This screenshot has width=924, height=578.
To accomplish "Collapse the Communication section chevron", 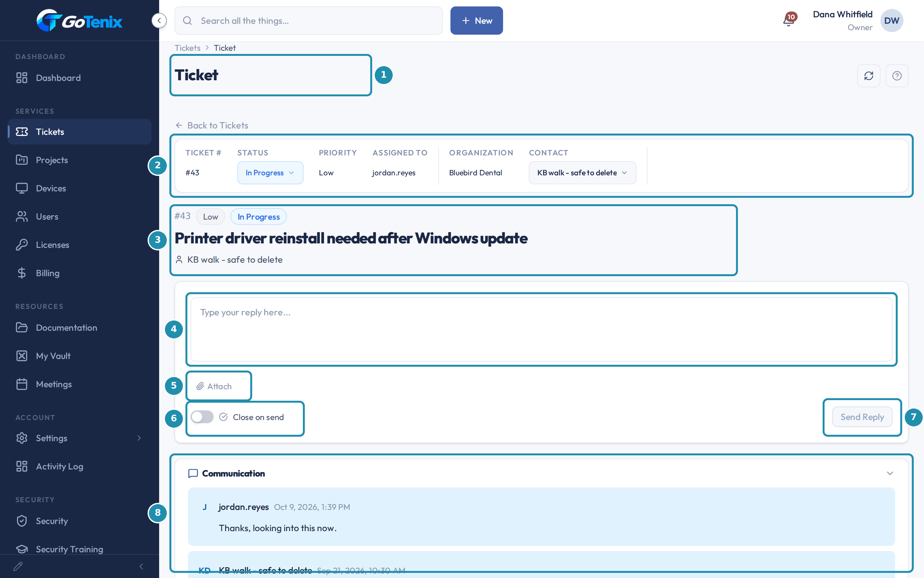I will coord(890,473).
